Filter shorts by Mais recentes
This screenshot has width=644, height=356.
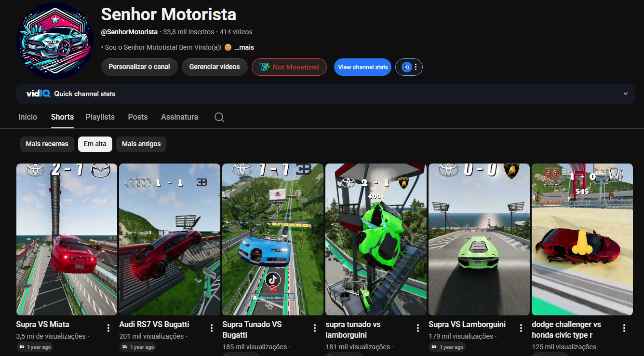[x=47, y=144]
